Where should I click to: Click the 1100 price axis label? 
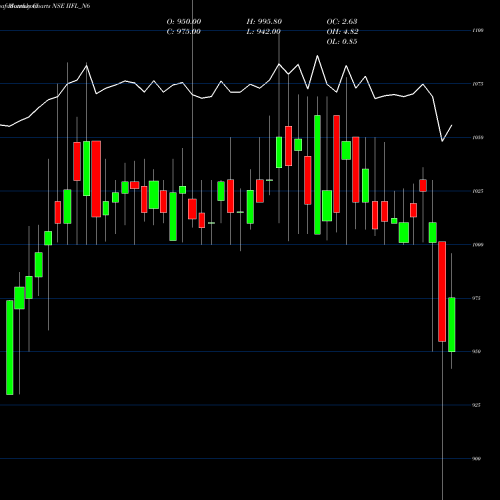478,30
